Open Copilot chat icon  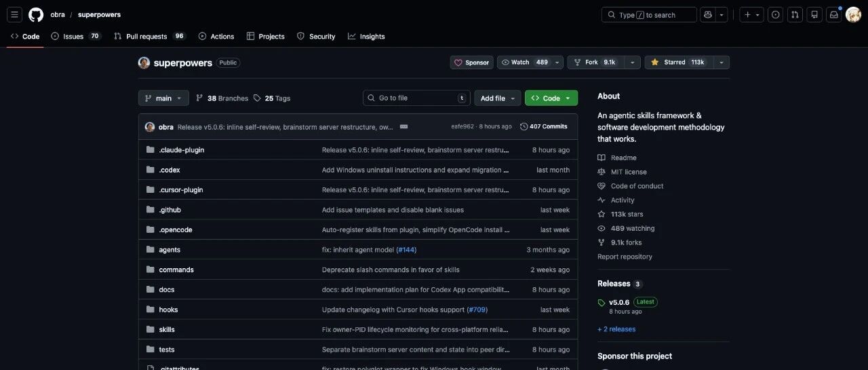708,14
